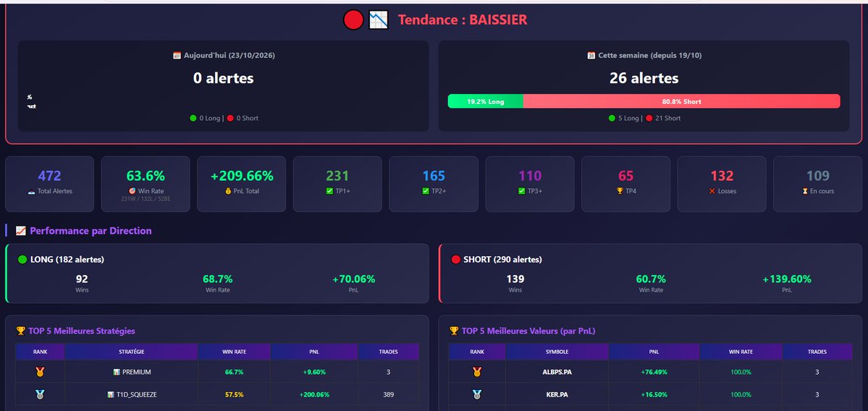Click the silver medal in the T1D_SQUEEZE row
The height and width of the screenshot is (411, 868).
pos(40,395)
